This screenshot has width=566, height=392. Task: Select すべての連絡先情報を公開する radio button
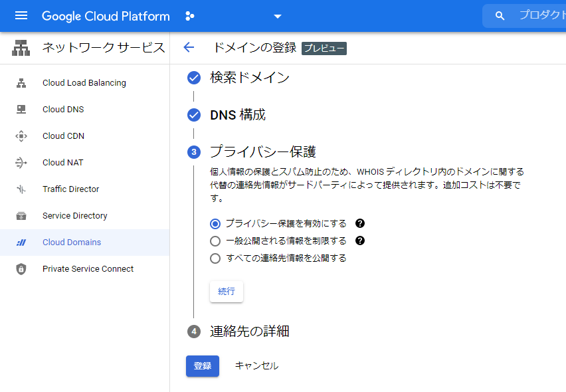(x=215, y=258)
